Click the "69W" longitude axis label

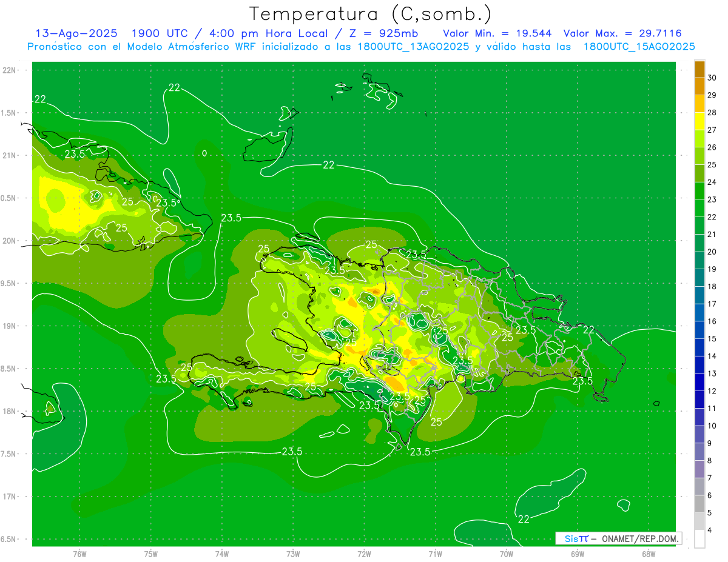578,554
